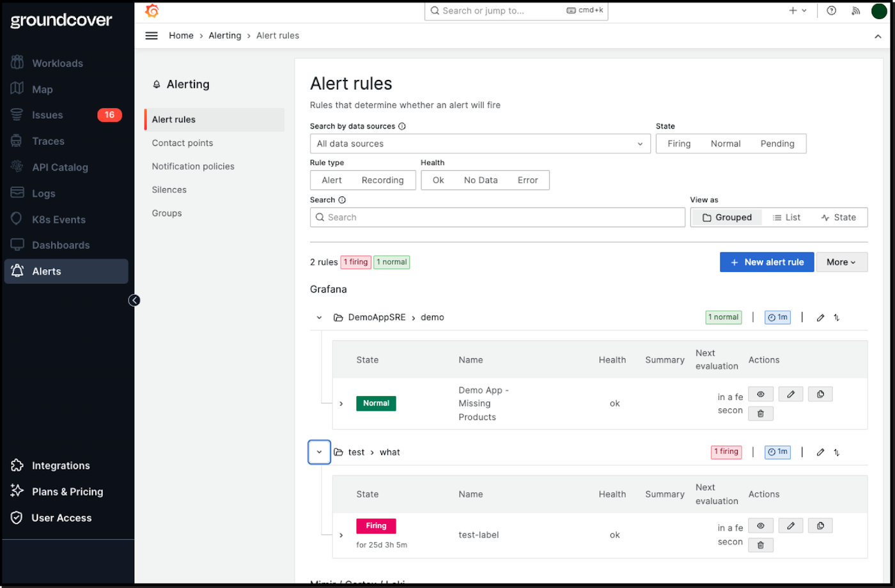The width and height of the screenshot is (895, 588).
Task: Open Notification policies in Alerting menu
Action: tap(193, 166)
